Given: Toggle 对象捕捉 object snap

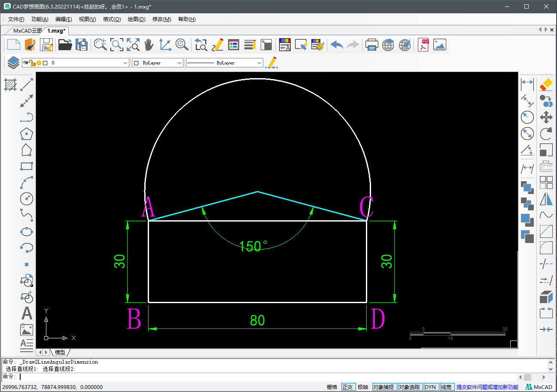Looking at the screenshot, I should [384, 387].
